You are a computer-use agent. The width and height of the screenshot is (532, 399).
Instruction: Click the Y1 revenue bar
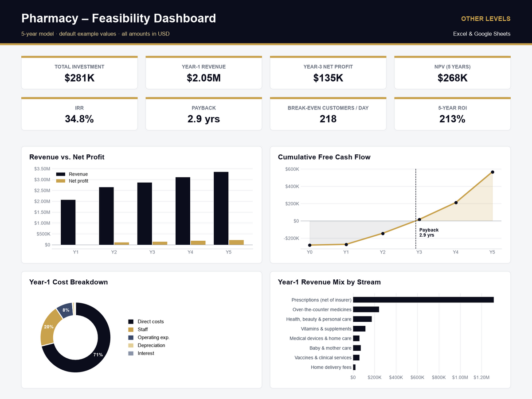click(x=68, y=222)
